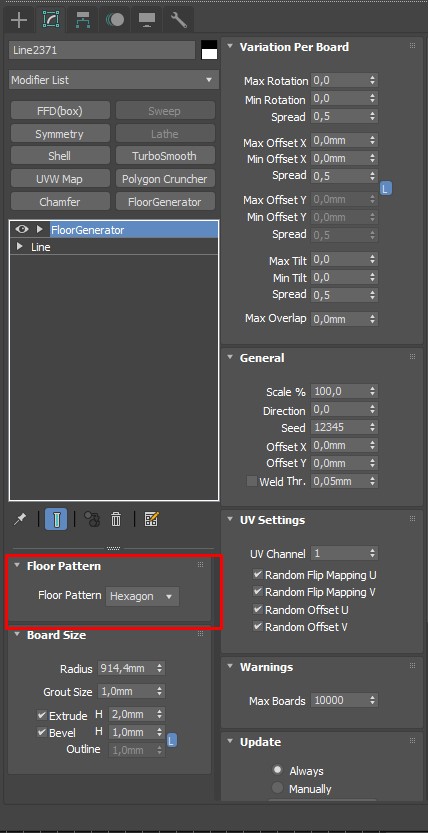
Task: Open the Motion panel tab
Action: click(115, 20)
